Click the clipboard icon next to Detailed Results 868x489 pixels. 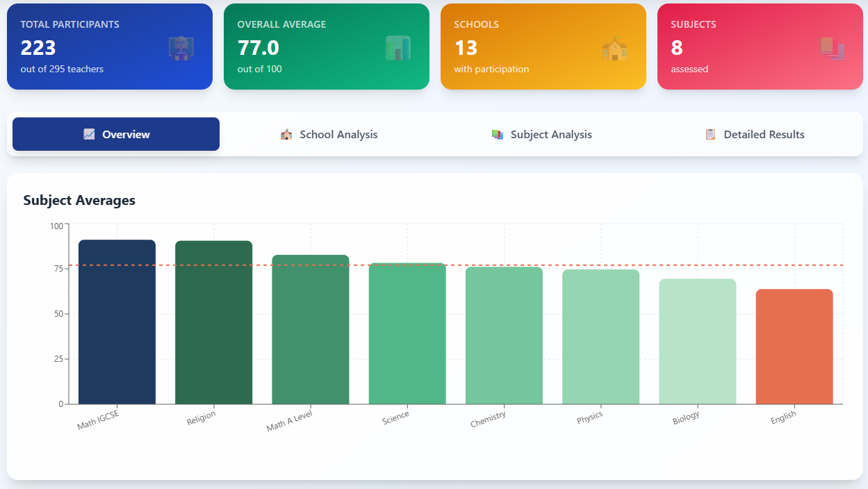[710, 134]
